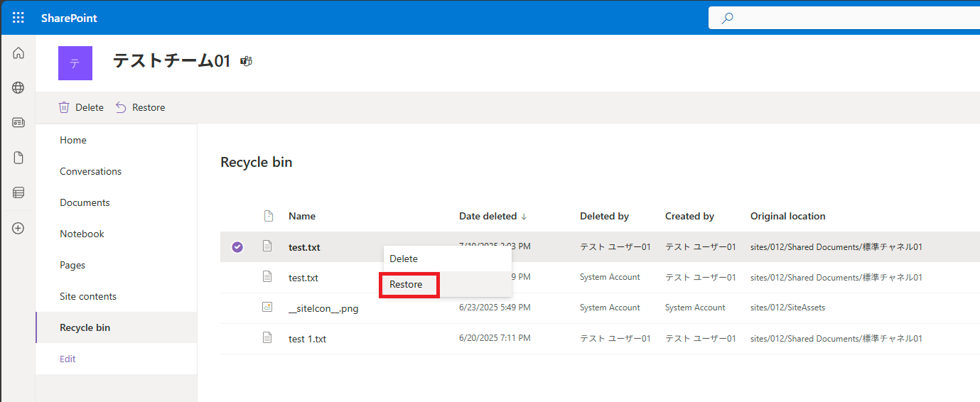Viewport: 980px width, 402px height.
Task: Open the app launcher waffle icon
Action: [x=18, y=18]
